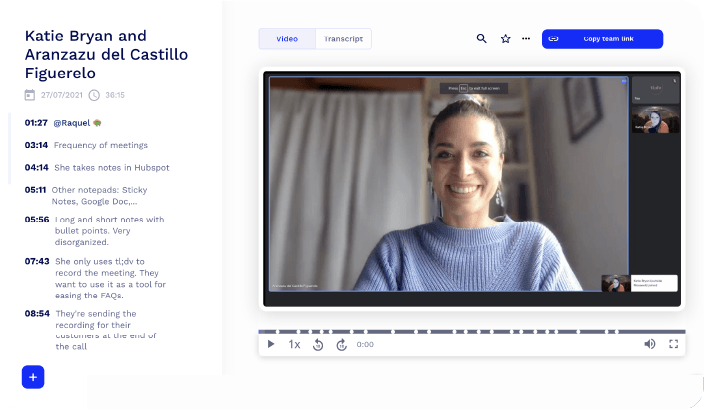This screenshot has height=410, width=704.
Task: Click the Copy team link button
Action: 602,39
